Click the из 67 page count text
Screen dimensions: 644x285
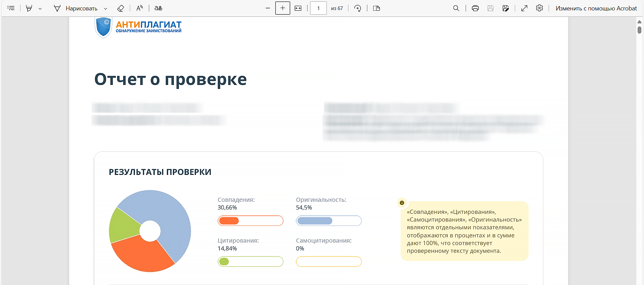tap(337, 8)
